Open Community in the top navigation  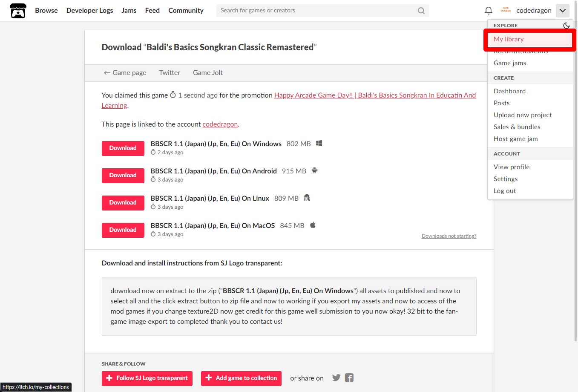click(186, 11)
